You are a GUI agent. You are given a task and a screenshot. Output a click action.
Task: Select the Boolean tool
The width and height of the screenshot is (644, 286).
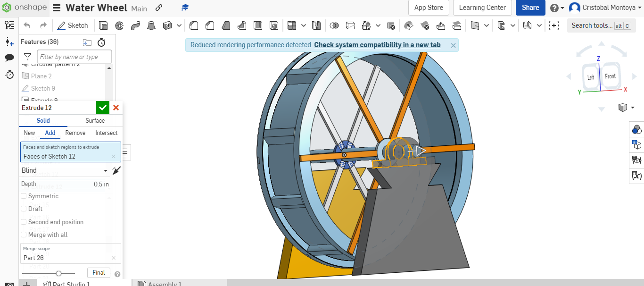[334, 25]
